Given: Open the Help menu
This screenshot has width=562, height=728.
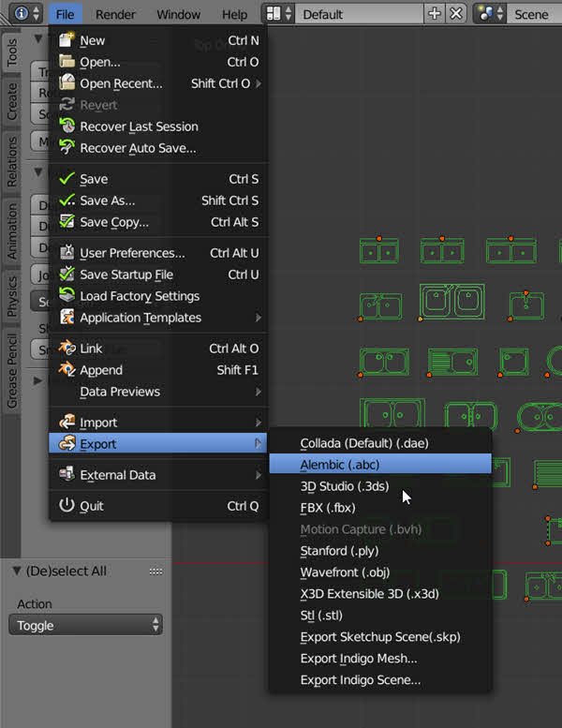Looking at the screenshot, I should pos(234,14).
